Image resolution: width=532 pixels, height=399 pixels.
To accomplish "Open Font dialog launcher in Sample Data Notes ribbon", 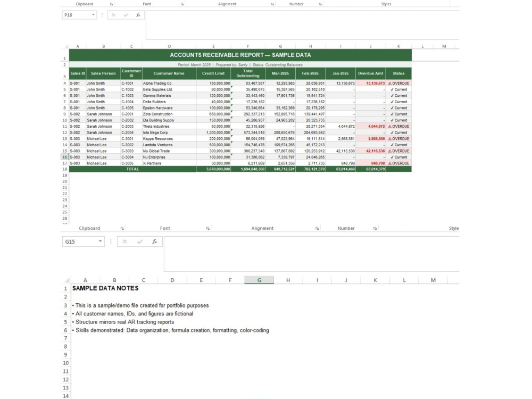I will coord(207,228).
